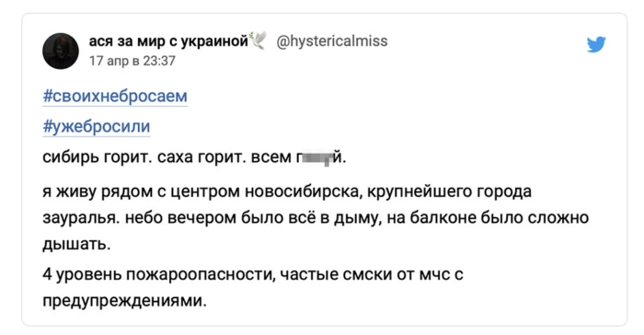Image resolution: width=644 pixels, height=335 pixels.
Task: Follow the hashtag #своихнебросаем
Action: tap(115, 96)
